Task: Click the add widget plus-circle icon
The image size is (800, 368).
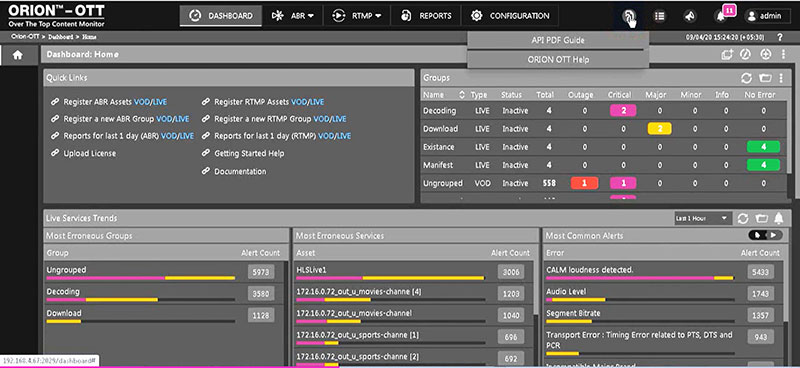Action: 765,55
